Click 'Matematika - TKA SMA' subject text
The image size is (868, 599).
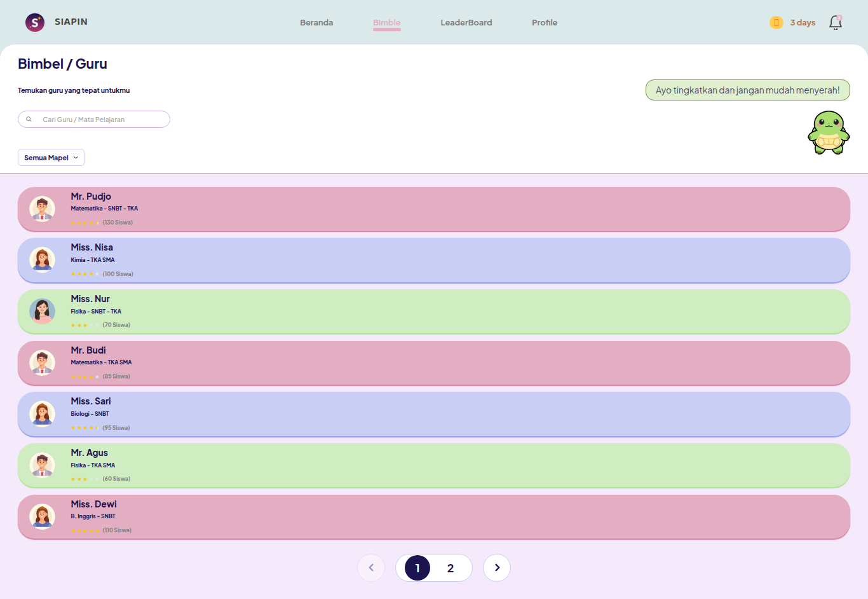point(102,362)
